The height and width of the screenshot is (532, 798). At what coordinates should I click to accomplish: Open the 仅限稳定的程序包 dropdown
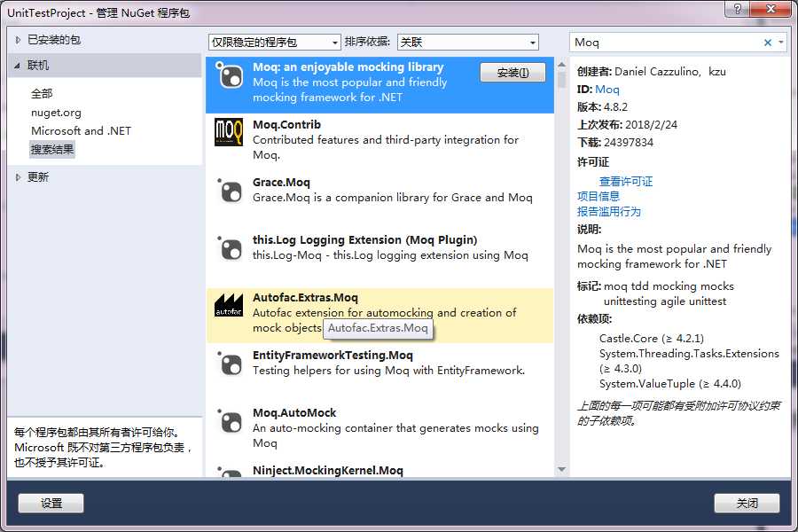274,43
